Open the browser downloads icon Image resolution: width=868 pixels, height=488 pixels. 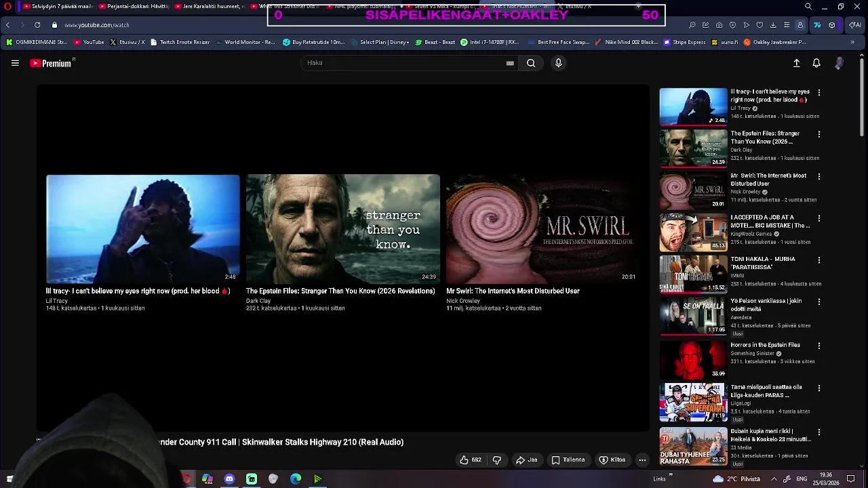coord(773,25)
